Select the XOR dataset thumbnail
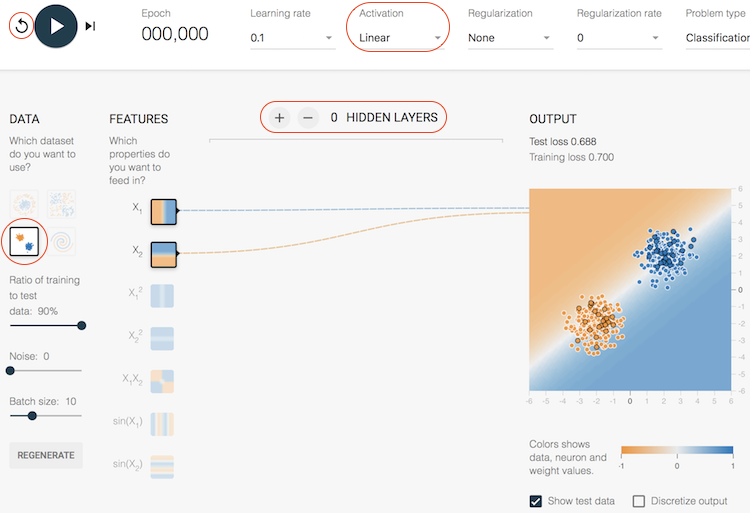The image size is (750, 513). pos(62,204)
